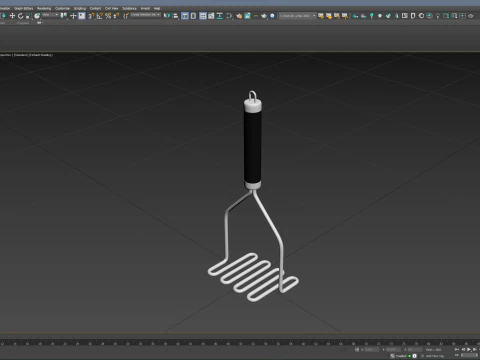Image resolution: width=480 pixels, height=360 pixels.
Task: Open the Reference Coordinate System dropdown
Action: pyautogui.click(x=50, y=15)
